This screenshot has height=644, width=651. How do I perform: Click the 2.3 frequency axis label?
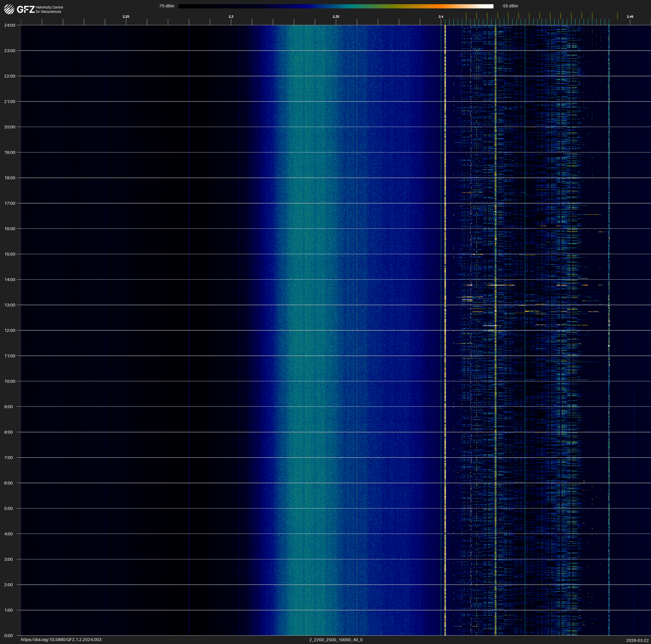231,17
